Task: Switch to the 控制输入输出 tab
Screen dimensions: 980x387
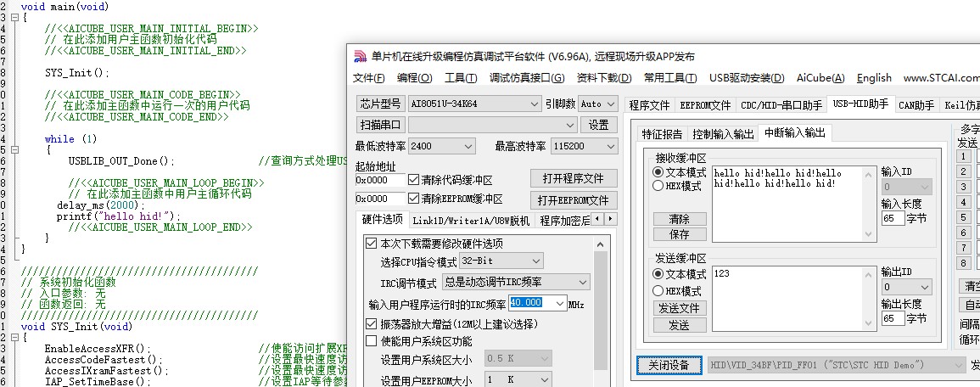Action: [x=722, y=134]
